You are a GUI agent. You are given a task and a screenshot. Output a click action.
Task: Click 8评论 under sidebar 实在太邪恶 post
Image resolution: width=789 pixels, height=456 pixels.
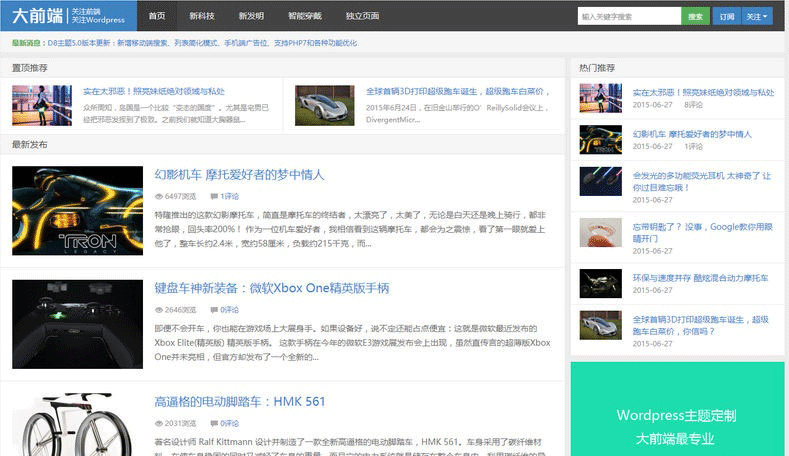click(x=693, y=105)
